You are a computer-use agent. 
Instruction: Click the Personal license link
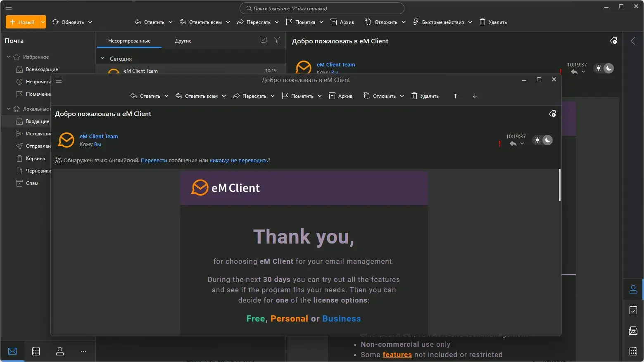tap(289, 319)
